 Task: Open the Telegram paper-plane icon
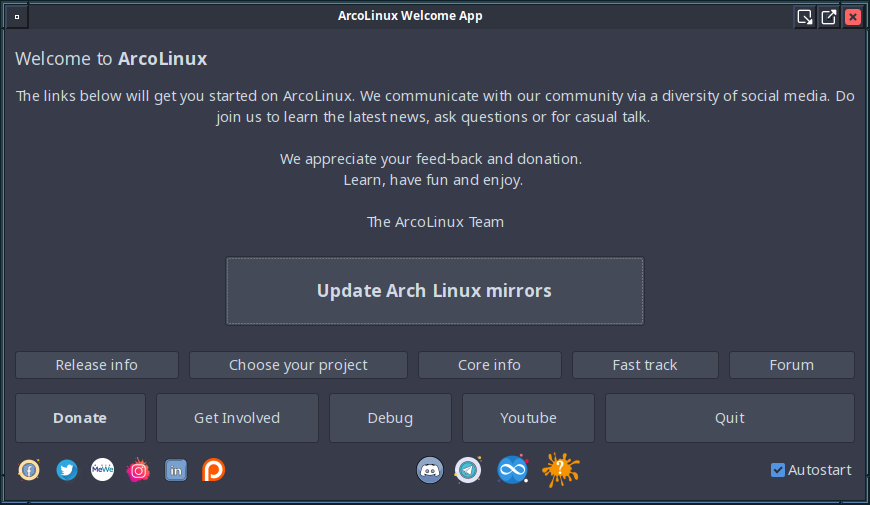(x=468, y=470)
